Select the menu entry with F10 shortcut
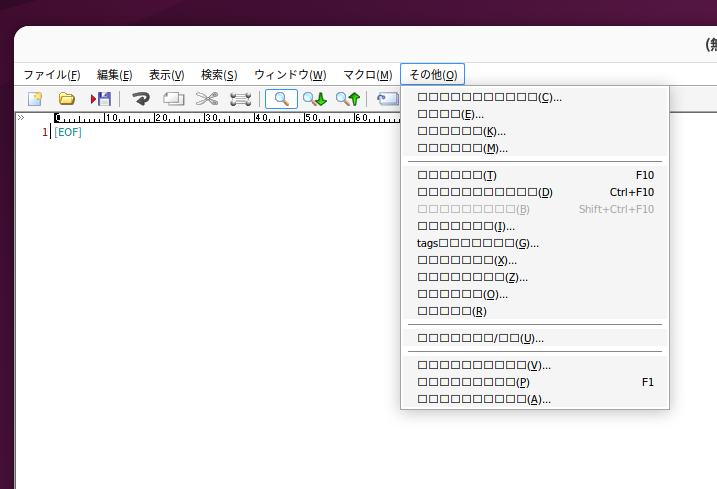The height and width of the screenshot is (489, 717). 535,175
